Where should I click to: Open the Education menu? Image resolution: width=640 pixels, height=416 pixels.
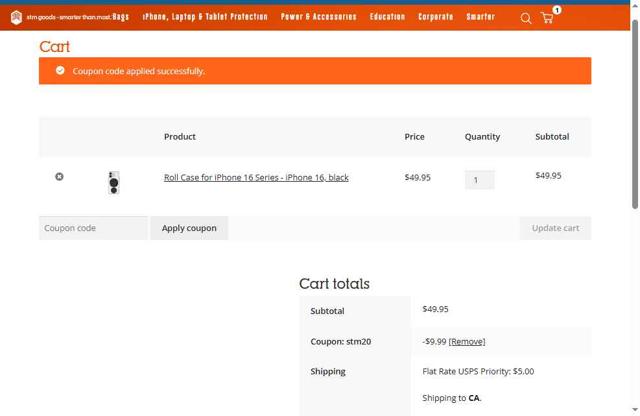[x=387, y=17]
